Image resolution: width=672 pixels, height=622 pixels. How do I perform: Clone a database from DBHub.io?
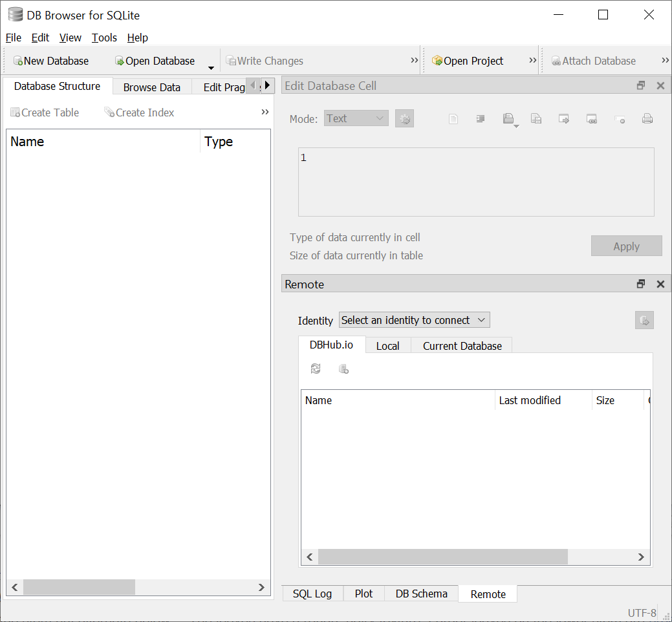[x=343, y=369]
